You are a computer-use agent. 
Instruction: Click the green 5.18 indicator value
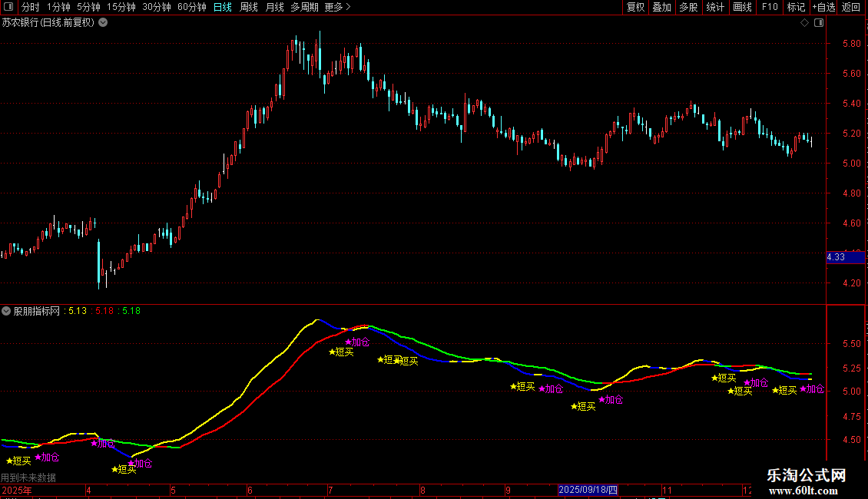coord(131,311)
